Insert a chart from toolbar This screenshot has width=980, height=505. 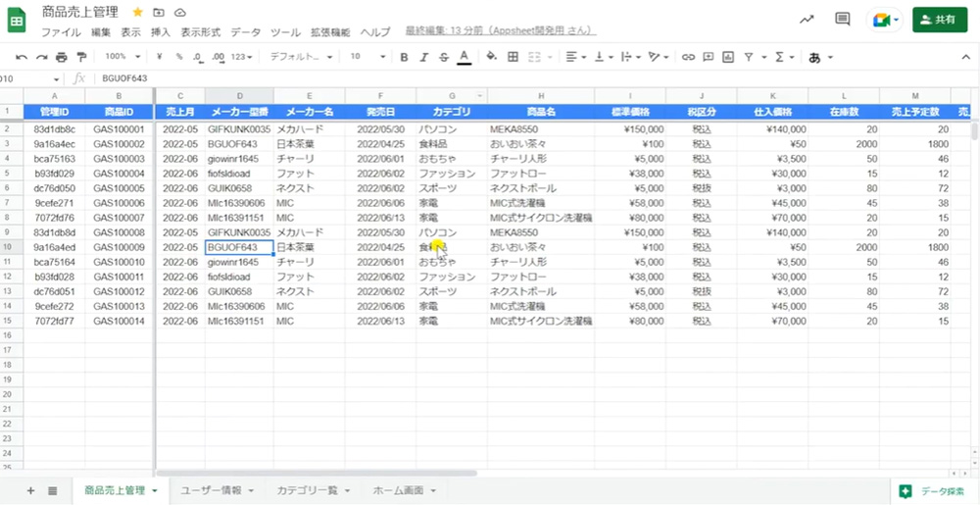point(727,57)
